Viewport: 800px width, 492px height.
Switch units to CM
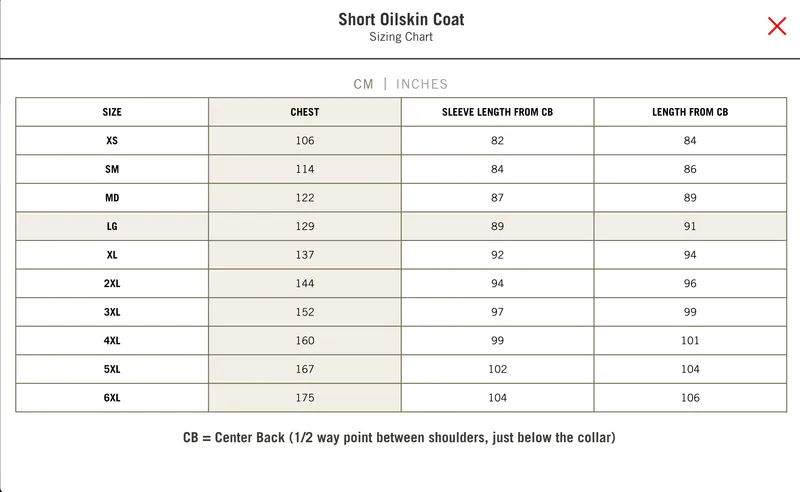363,84
